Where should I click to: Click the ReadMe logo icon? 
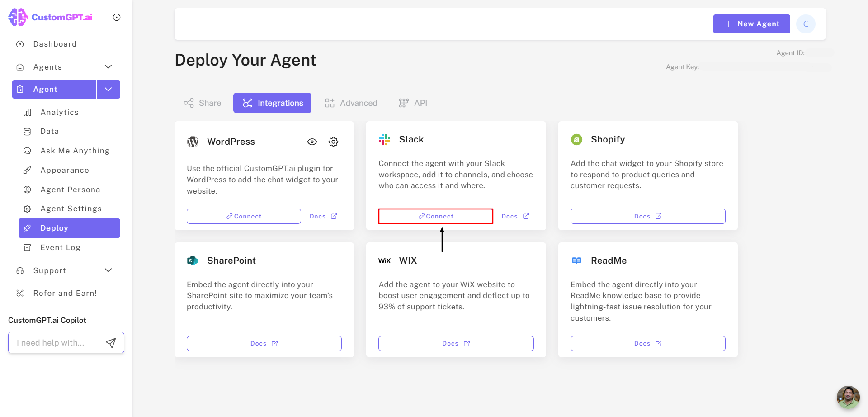tap(576, 261)
